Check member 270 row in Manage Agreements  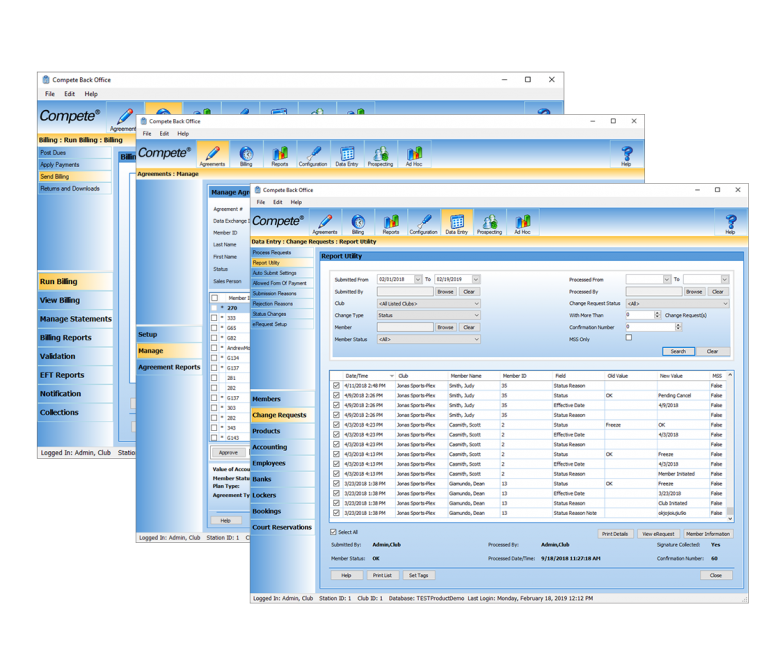214,308
